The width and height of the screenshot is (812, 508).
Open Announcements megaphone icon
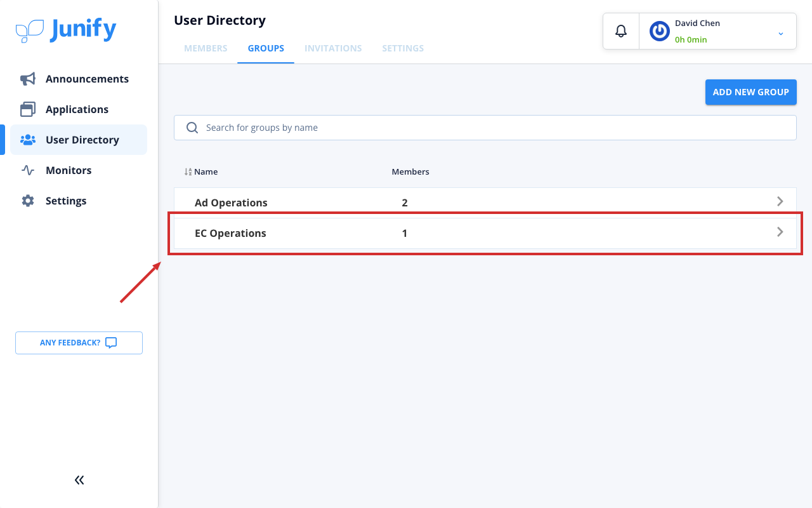tap(28, 79)
